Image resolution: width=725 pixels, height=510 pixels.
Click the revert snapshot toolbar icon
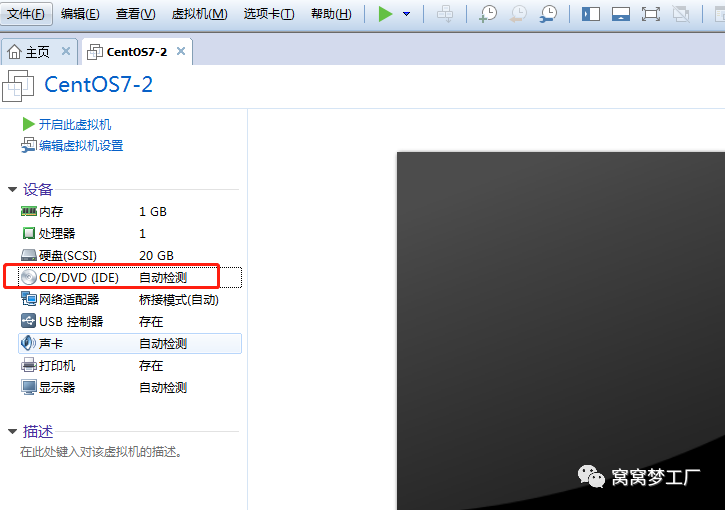click(518, 14)
